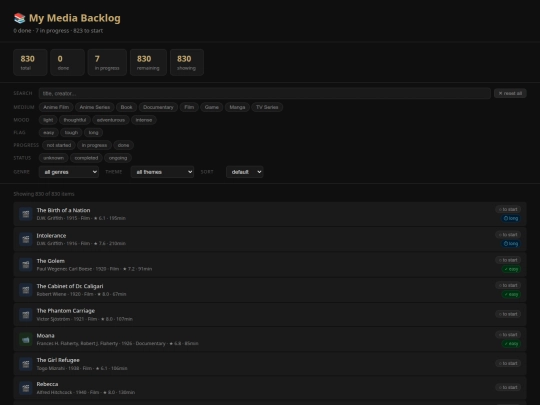The image size is (540, 405).
Task: Open the all genres dropdown
Action: (x=69, y=172)
